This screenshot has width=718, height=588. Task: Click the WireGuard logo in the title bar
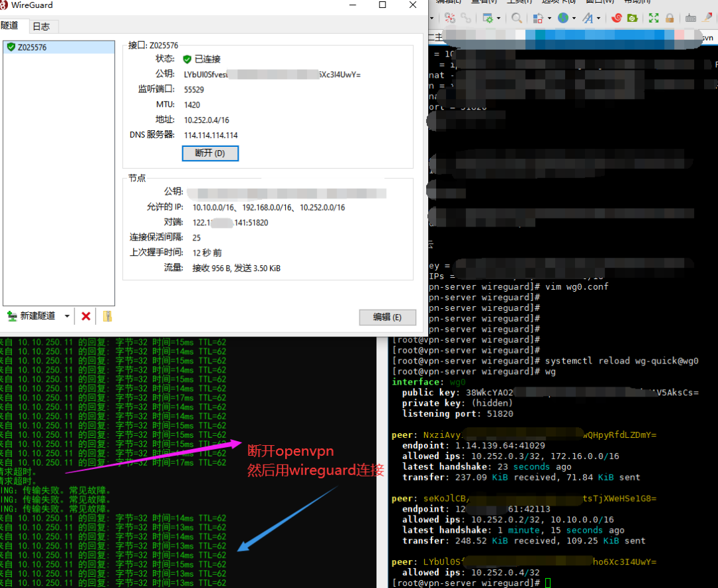[x=4, y=5]
